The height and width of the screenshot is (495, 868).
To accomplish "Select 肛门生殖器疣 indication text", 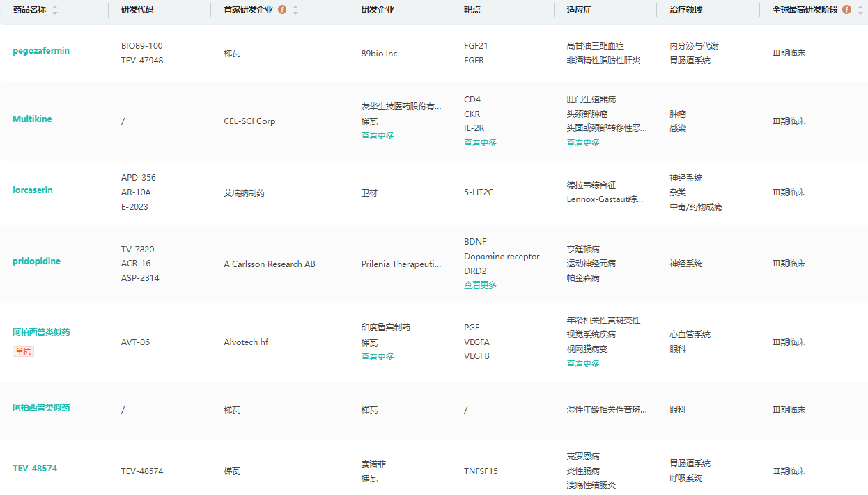I will 591,100.
